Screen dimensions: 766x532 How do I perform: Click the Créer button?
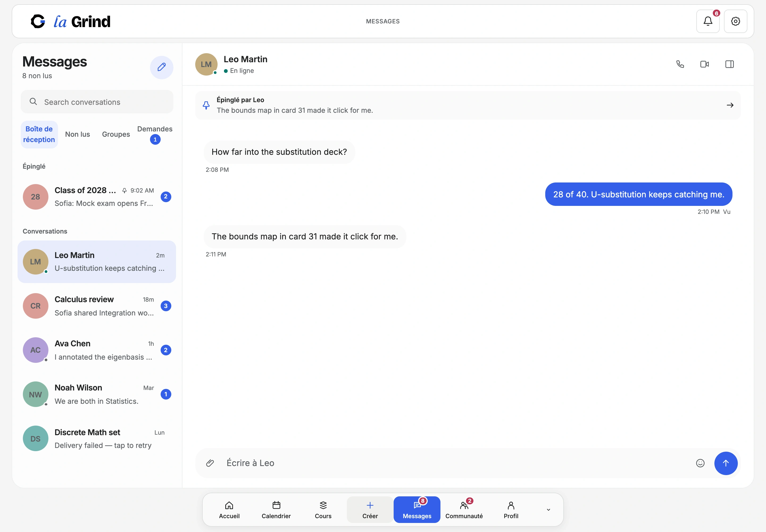click(370, 510)
